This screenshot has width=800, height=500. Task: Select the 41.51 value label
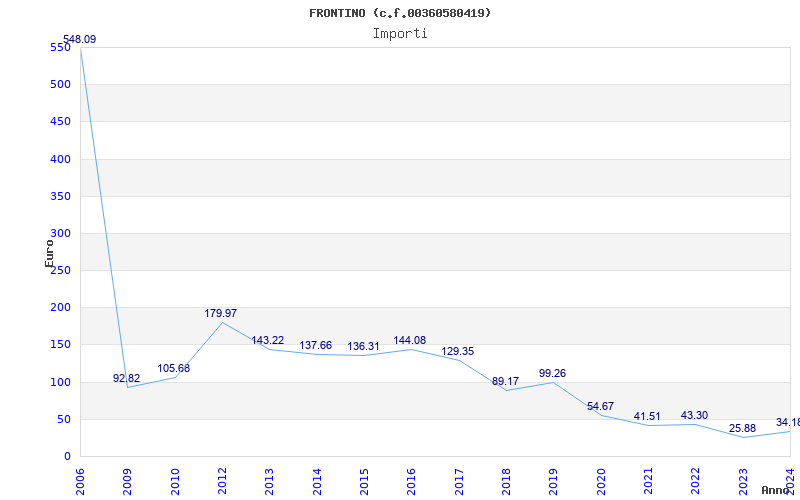[x=647, y=416]
